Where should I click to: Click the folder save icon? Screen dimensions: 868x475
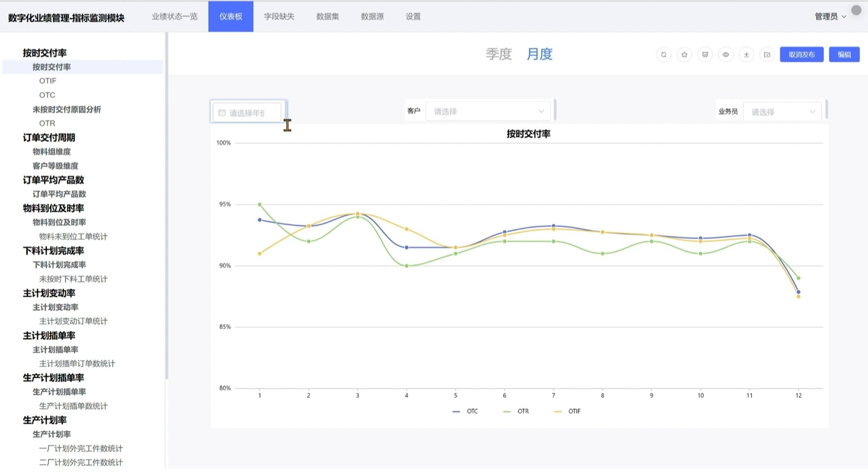click(767, 55)
